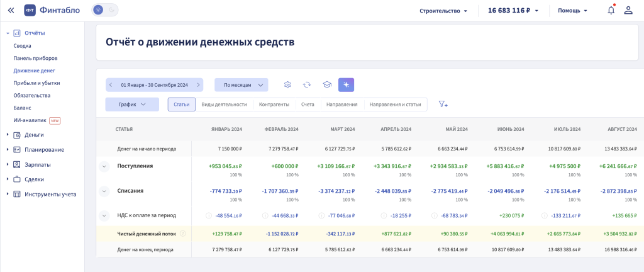Viewport: 644px width, 272px height.
Task: Click the Финтабло logo icon
Action: click(30, 10)
